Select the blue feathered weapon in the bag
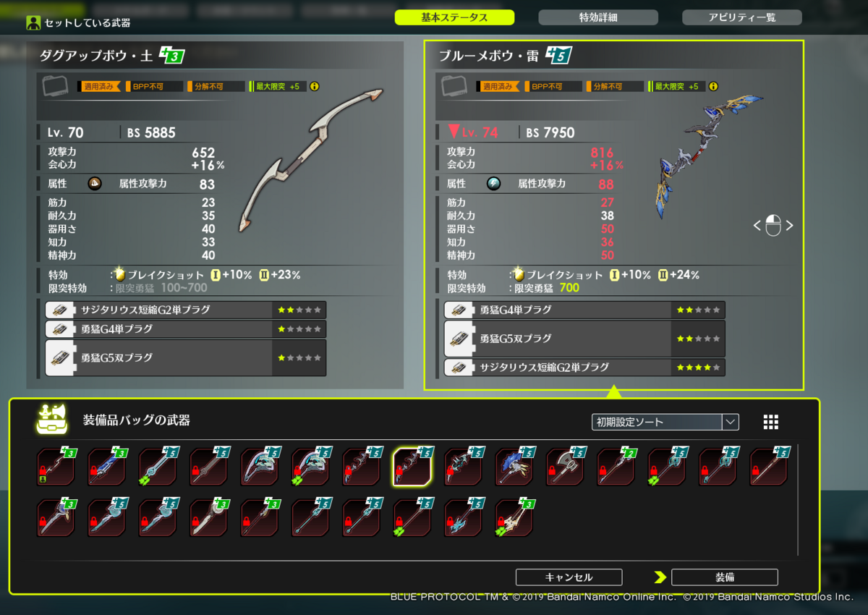Viewport: 868px width, 615px height. pos(514,467)
